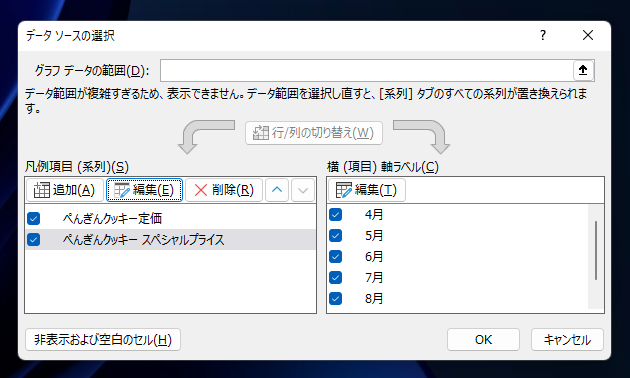Uncheck the ぺんぎんクッキー定価 series checkbox
Screen dimensions: 630x378
(34, 219)
